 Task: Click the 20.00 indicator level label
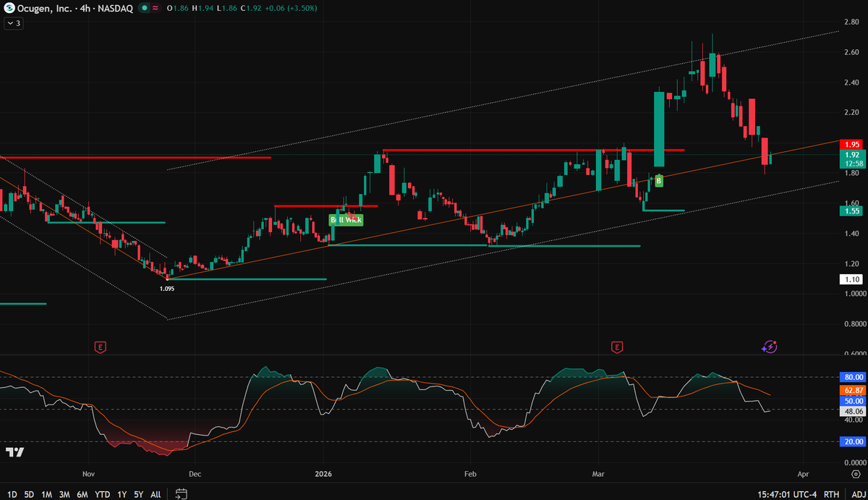(854, 442)
